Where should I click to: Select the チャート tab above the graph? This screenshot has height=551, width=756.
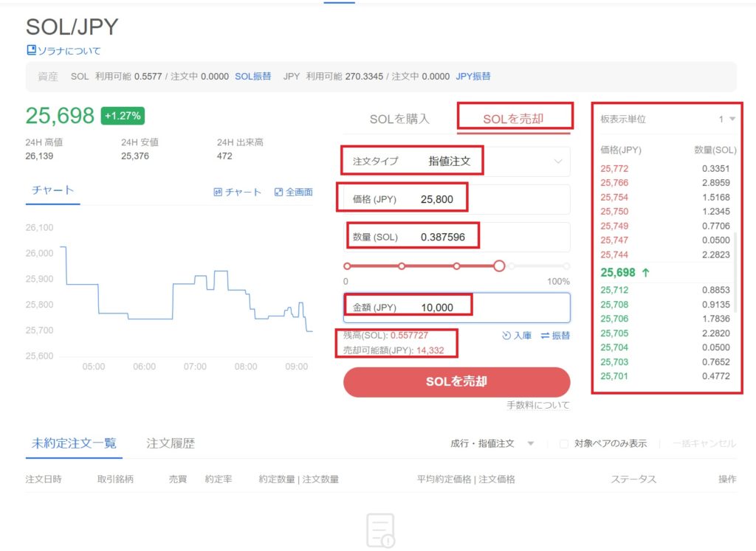(x=52, y=190)
